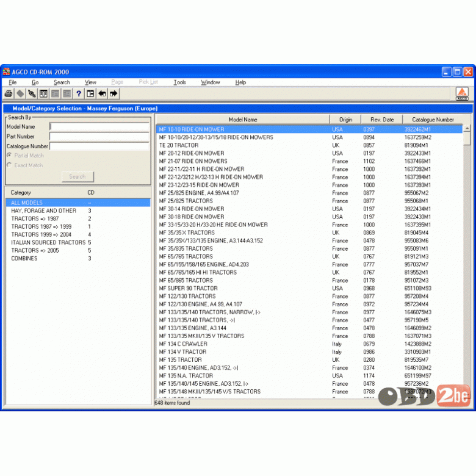
Task: Click into the Model Name input field
Action: pyautogui.click(x=99, y=126)
